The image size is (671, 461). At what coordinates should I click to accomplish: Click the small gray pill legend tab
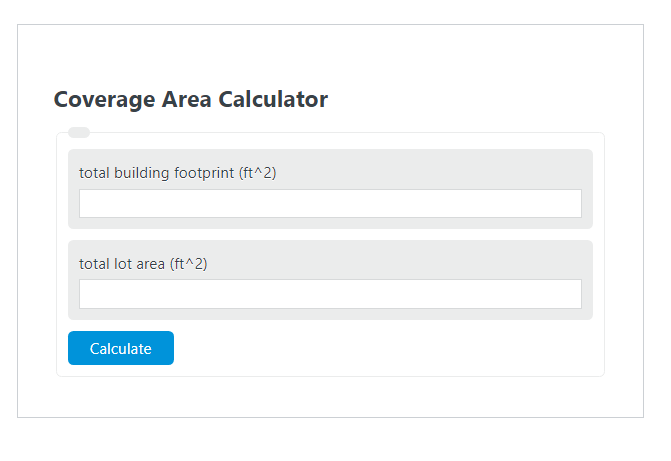point(79,132)
